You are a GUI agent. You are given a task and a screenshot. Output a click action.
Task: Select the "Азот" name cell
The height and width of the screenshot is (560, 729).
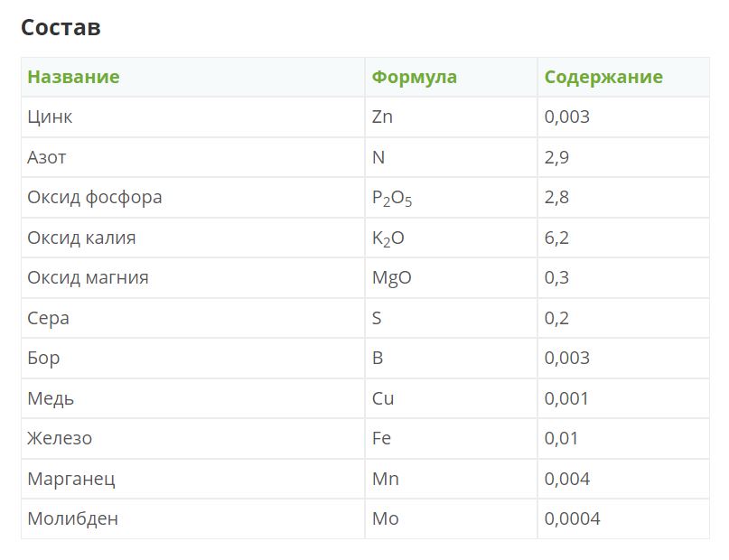click(x=47, y=157)
